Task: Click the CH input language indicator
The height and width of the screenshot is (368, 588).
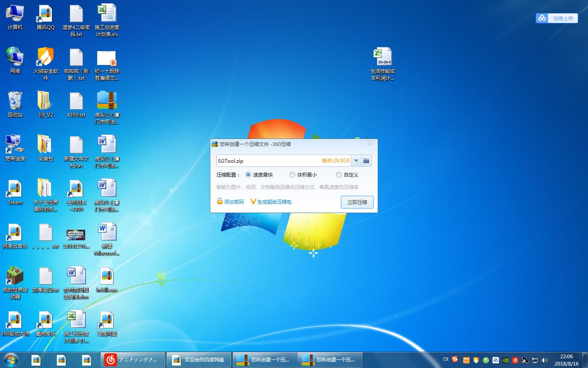Action: [445, 359]
